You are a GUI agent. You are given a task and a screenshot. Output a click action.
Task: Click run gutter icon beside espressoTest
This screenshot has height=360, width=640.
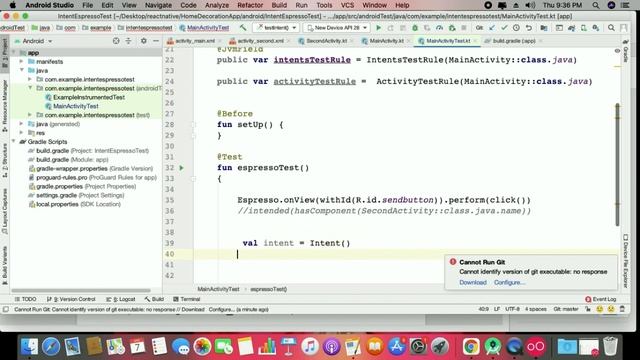point(182,168)
